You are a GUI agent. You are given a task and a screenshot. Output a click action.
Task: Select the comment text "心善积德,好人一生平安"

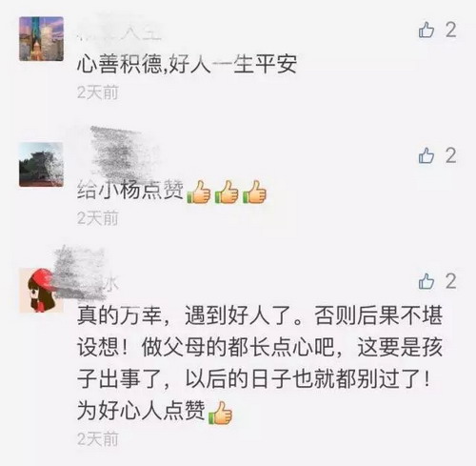tap(187, 64)
